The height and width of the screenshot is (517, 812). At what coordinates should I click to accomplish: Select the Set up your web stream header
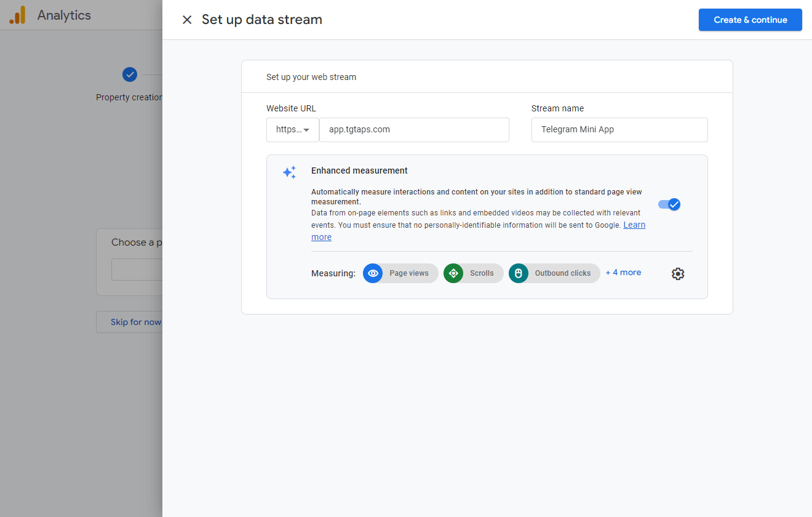pyautogui.click(x=311, y=77)
